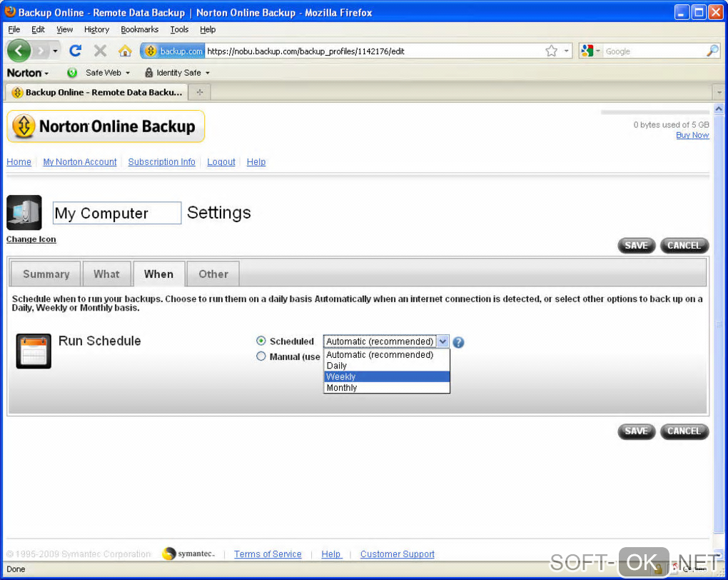Click the Run Schedule calendar icon

pyautogui.click(x=34, y=351)
